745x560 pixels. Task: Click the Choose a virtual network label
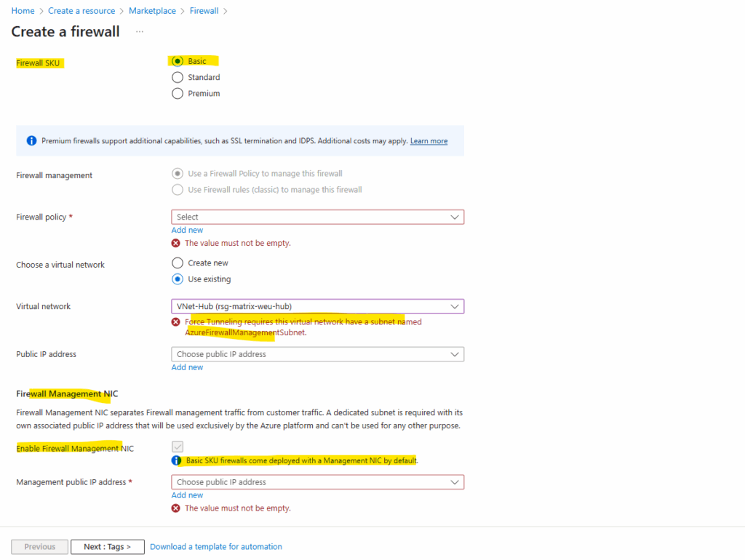60,265
